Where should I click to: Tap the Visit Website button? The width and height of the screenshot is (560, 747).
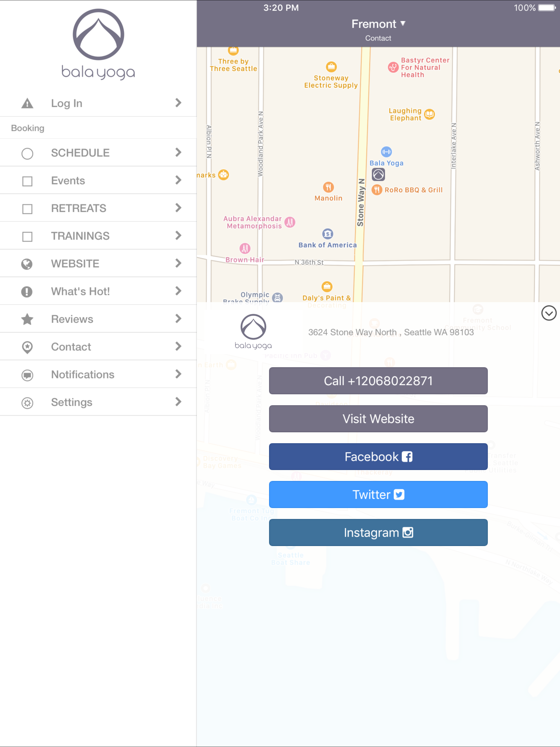point(378,419)
